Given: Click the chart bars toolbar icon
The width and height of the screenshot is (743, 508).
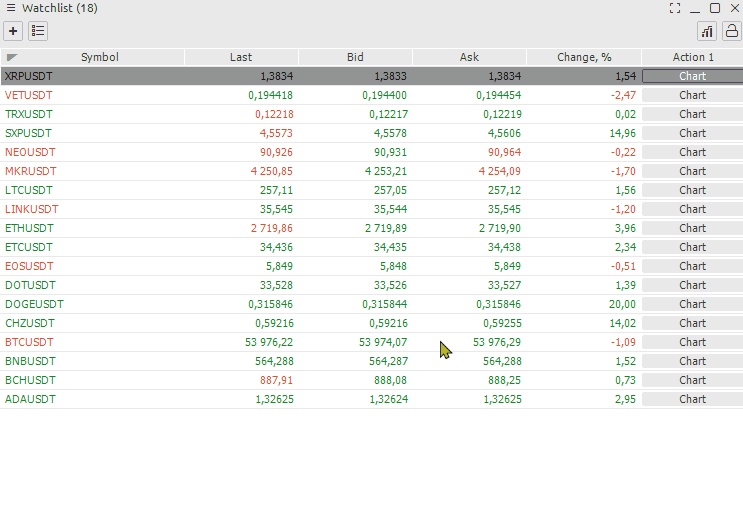Looking at the screenshot, I should [x=707, y=31].
